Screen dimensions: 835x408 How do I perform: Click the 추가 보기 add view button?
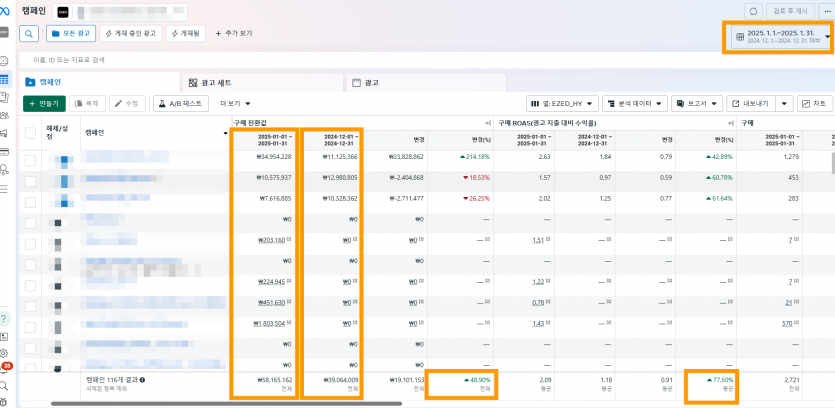coord(234,33)
